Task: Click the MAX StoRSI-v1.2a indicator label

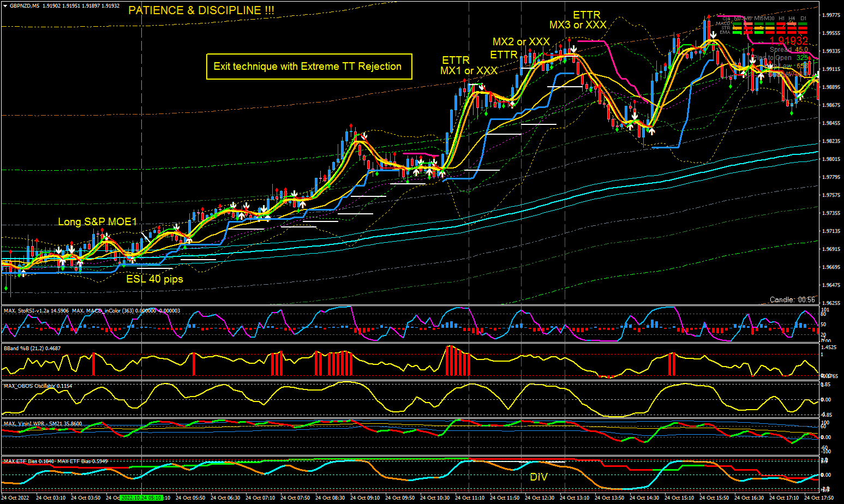Action: pos(35,311)
